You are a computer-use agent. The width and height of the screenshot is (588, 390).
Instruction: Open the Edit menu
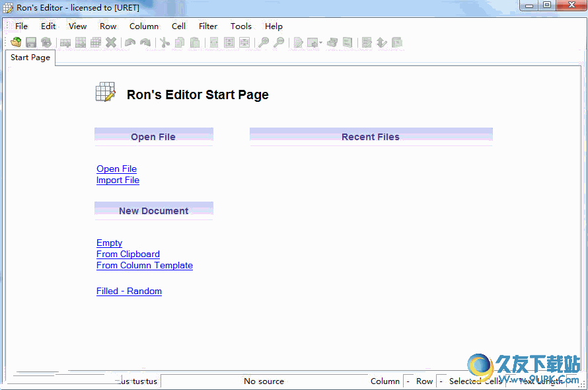click(48, 26)
